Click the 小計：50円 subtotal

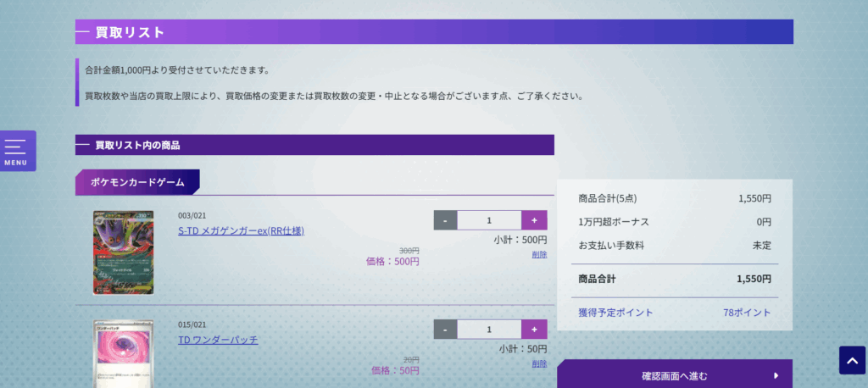[523, 349]
